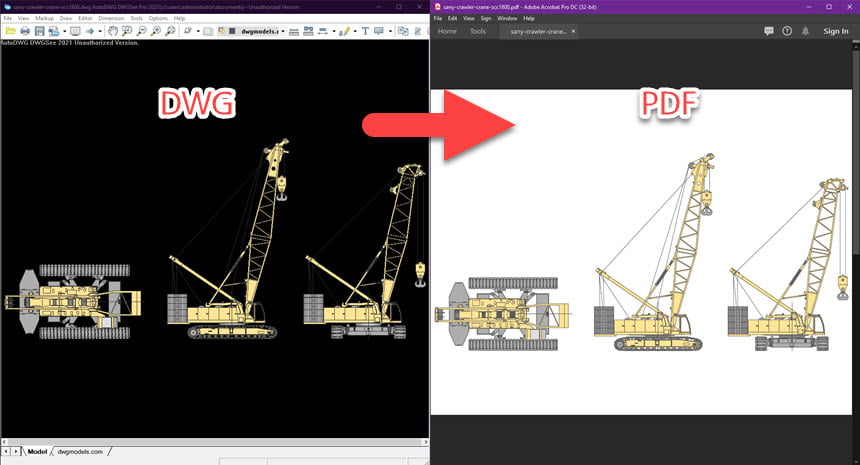Click the previous layout tab arrow
The height and width of the screenshot is (465, 860).
point(6,451)
